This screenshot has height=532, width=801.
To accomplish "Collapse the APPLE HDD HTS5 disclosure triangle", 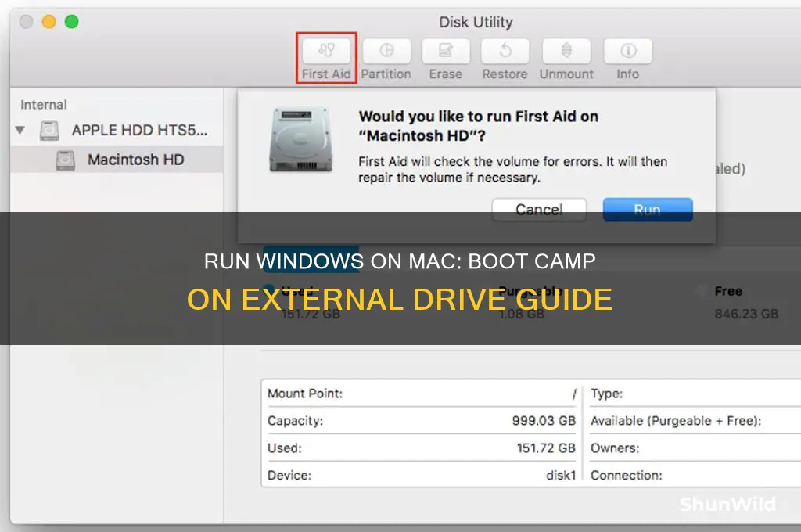I will (20, 131).
